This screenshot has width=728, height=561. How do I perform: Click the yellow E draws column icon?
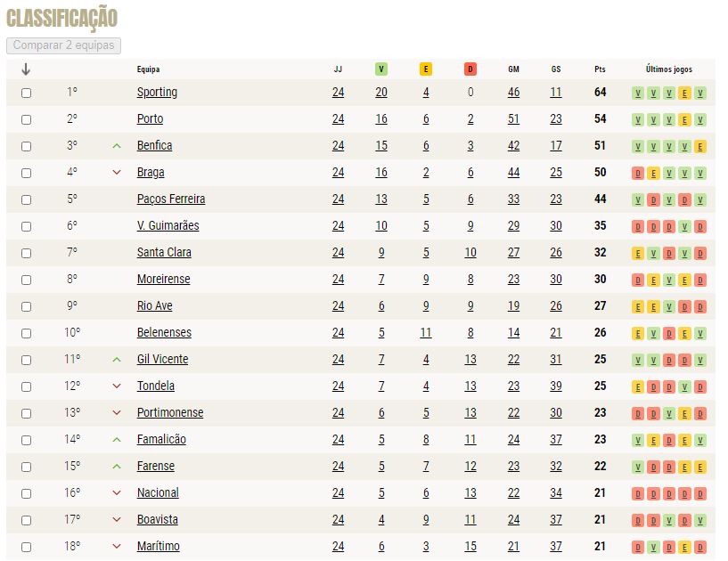(x=426, y=69)
